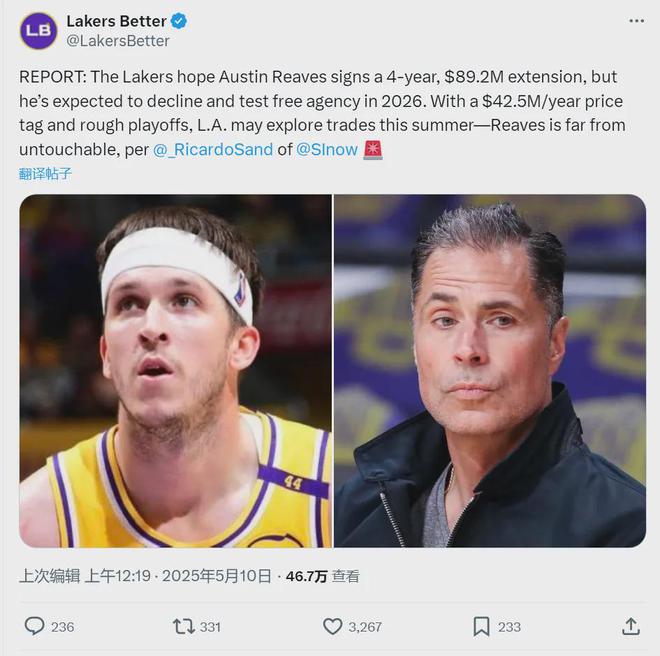Open right photo of man in dark jacket
Screen dimensions: 660x656
(490, 370)
